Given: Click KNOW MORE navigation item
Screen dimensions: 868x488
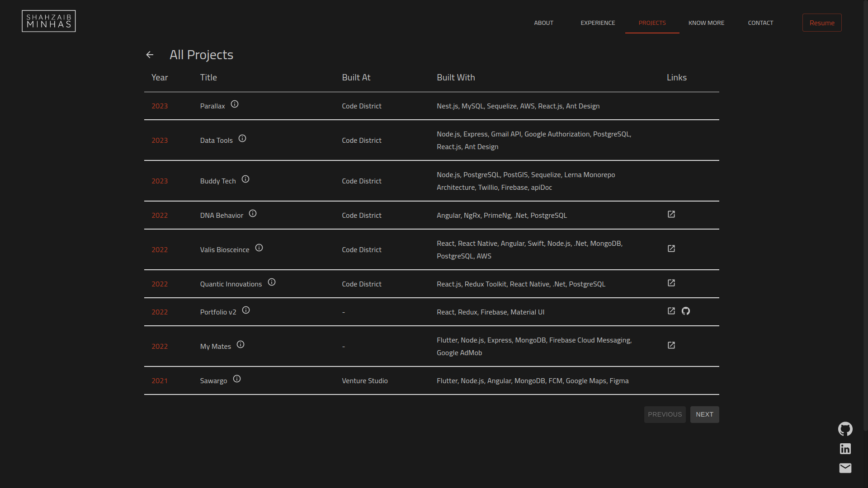Looking at the screenshot, I should 707,23.
